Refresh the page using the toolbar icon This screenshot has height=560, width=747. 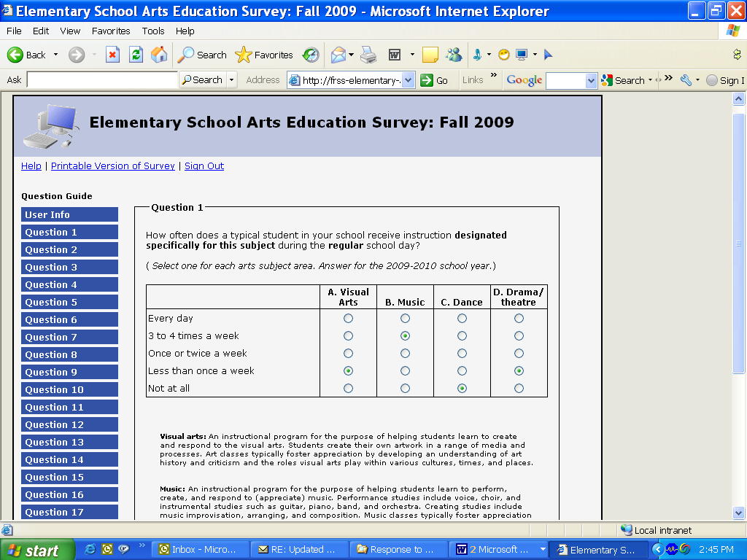click(x=136, y=55)
